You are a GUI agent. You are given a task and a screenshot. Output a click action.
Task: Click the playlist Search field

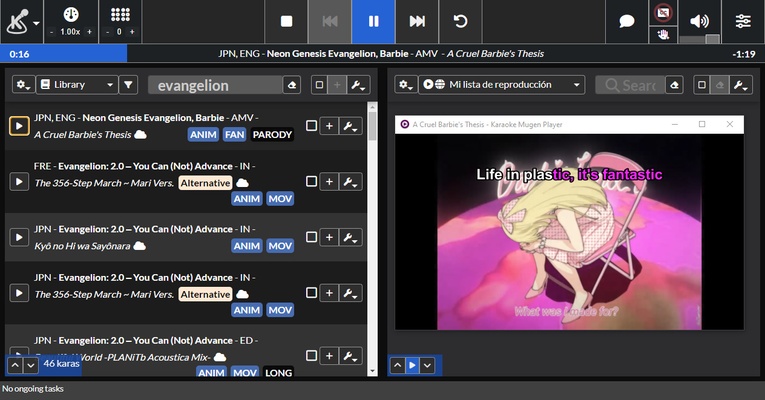(x=630, y=85)
